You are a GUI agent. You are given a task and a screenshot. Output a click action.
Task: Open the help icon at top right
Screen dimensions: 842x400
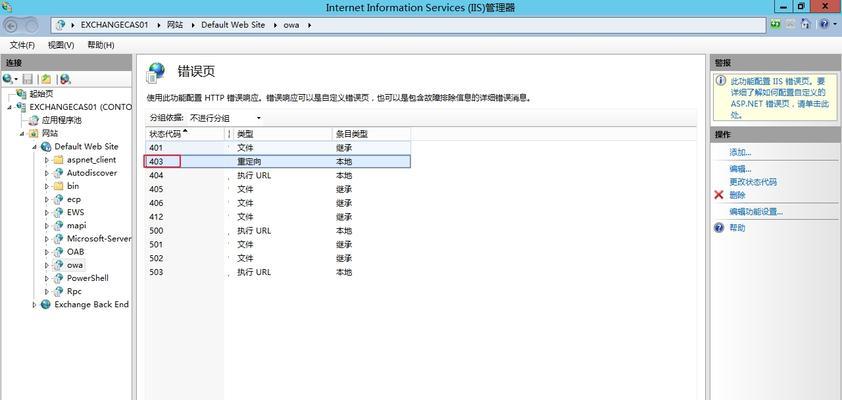[822, 24]
